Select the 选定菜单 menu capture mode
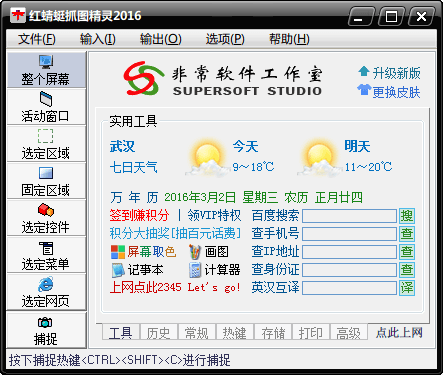 [x=46, y=255]
